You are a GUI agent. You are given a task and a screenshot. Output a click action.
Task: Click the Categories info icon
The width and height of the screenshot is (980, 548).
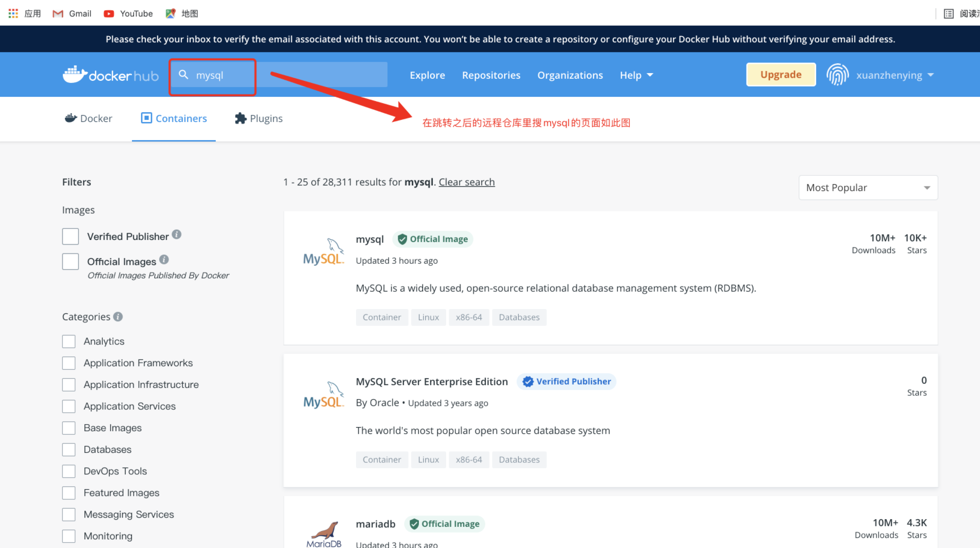tap(118, 317)
